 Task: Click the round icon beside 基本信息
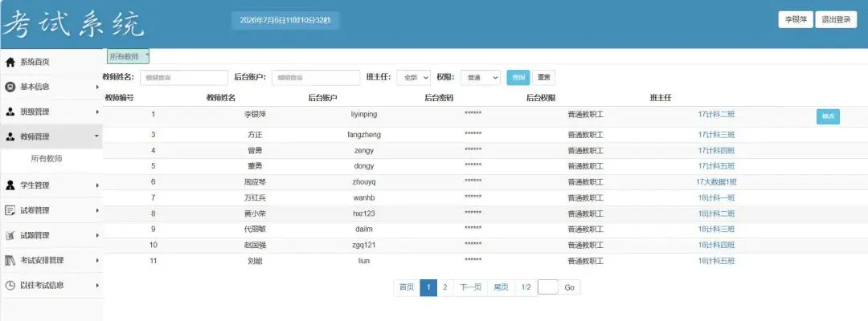(10, 87)
